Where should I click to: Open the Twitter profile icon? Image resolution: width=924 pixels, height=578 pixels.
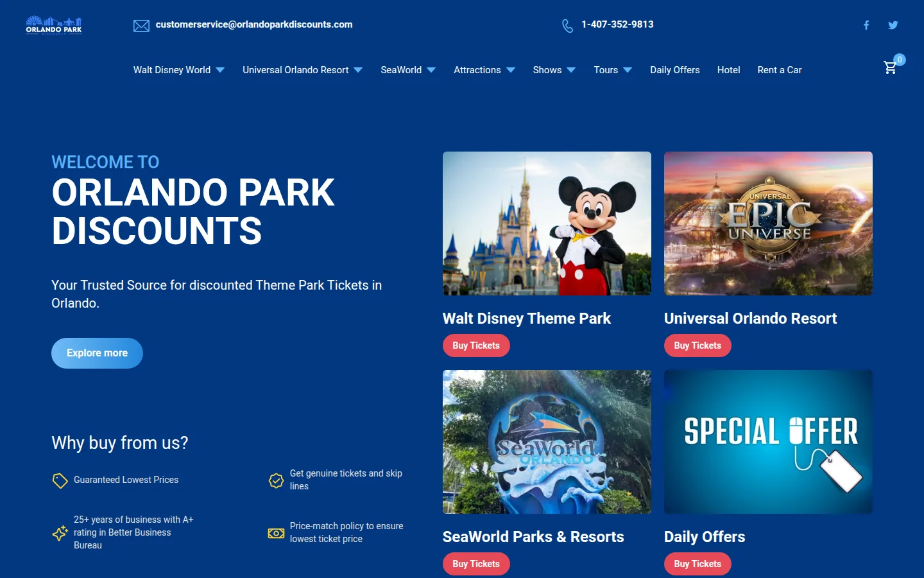point(893,25)
